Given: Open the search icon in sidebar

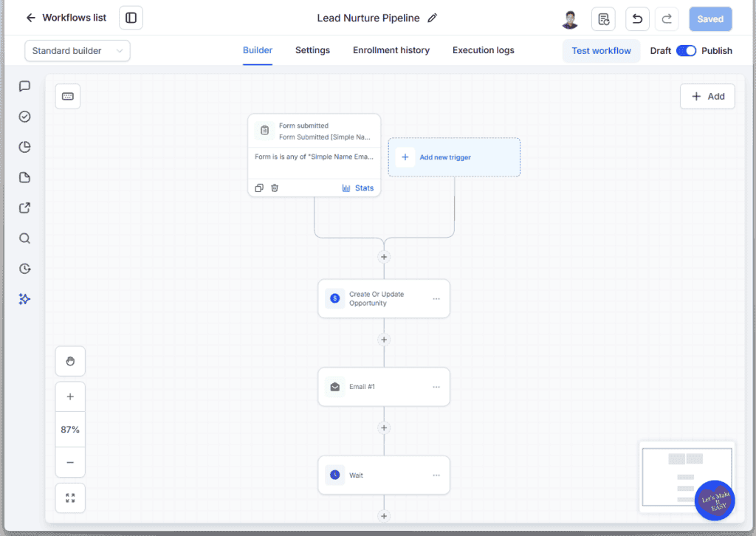Looking at the screenshot, I should click(x=24, y=238).
